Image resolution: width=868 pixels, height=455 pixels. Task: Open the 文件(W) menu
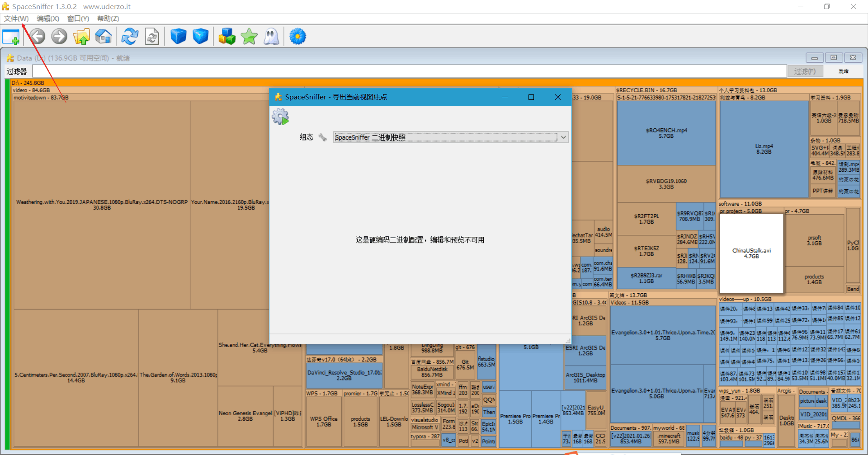[16, 19]
